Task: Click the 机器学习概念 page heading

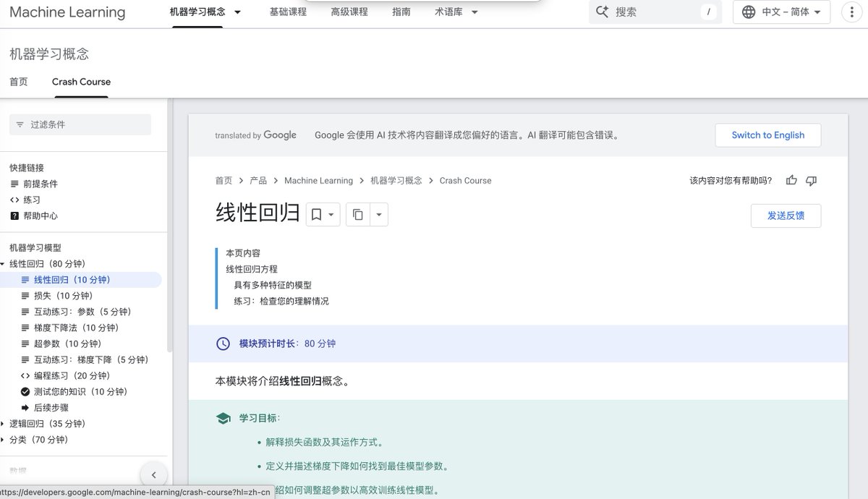Action: pos(49,54)
